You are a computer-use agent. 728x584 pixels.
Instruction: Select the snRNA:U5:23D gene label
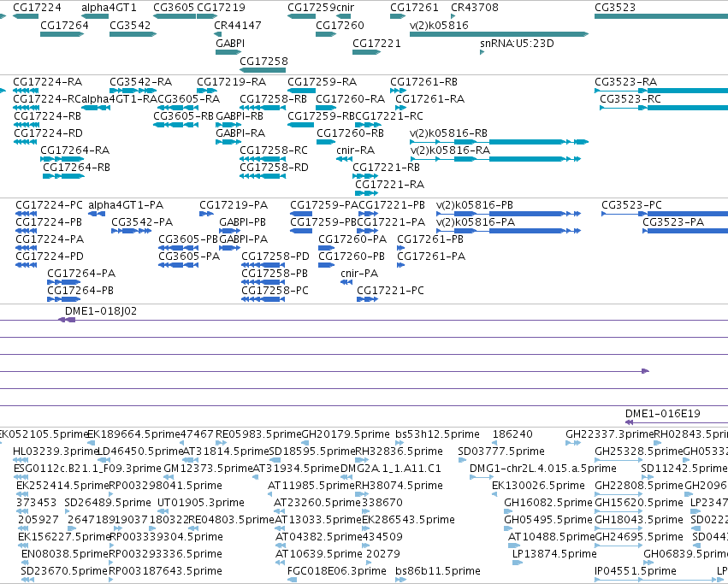(x=517, y=43)
